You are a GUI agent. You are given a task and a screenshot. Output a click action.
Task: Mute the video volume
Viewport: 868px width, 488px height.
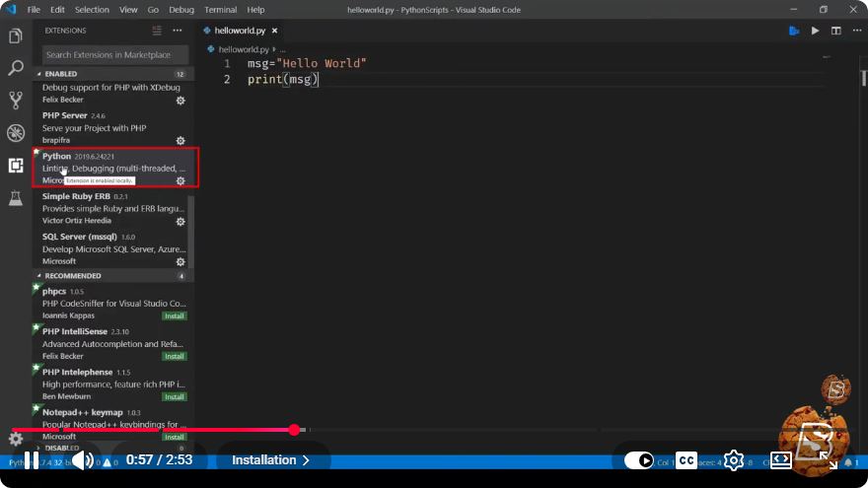point(83,460)
